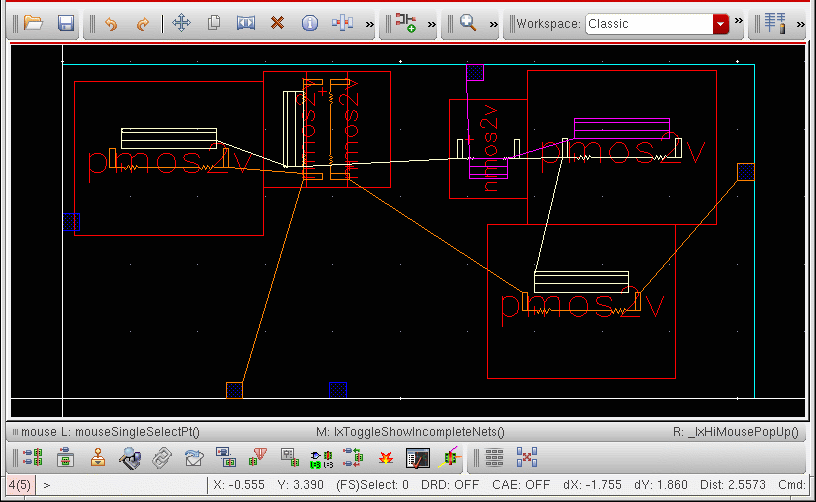Open the Workspace dropdown arrow
This screenshot has width=816, height=502.
720,24
